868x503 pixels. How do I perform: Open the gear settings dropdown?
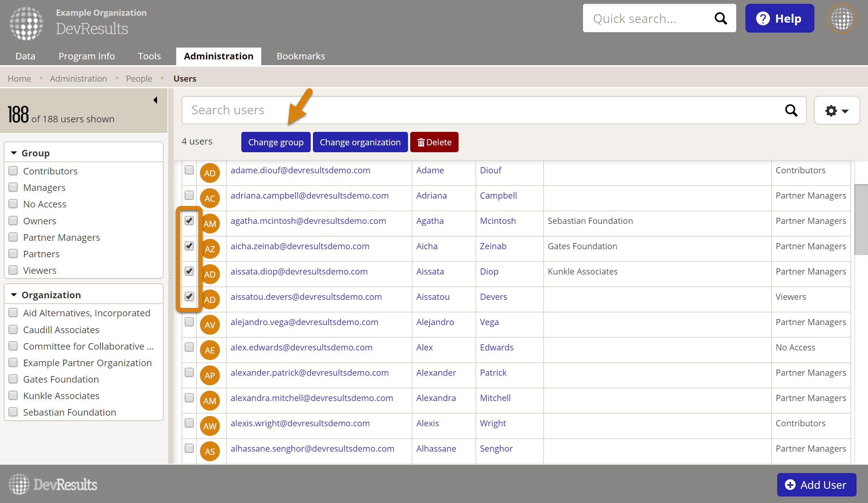point(837,111)
